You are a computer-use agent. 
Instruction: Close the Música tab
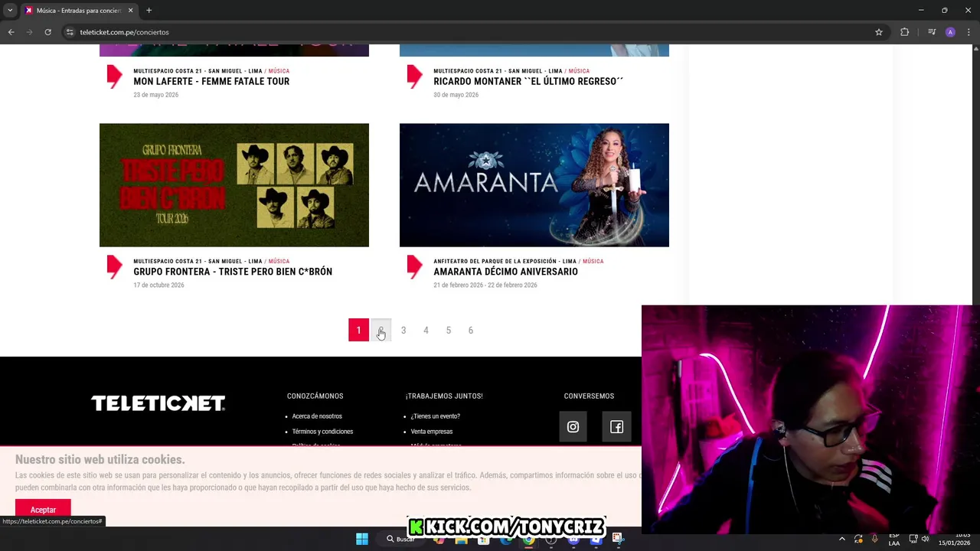tap(130, 11)
